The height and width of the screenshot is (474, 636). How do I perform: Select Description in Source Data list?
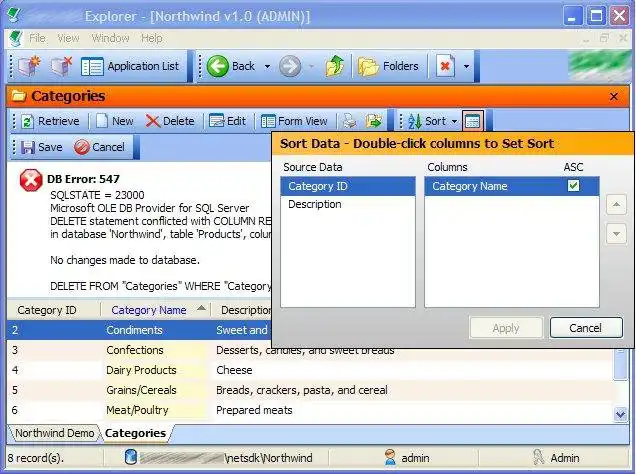click(x=348, y=204)
